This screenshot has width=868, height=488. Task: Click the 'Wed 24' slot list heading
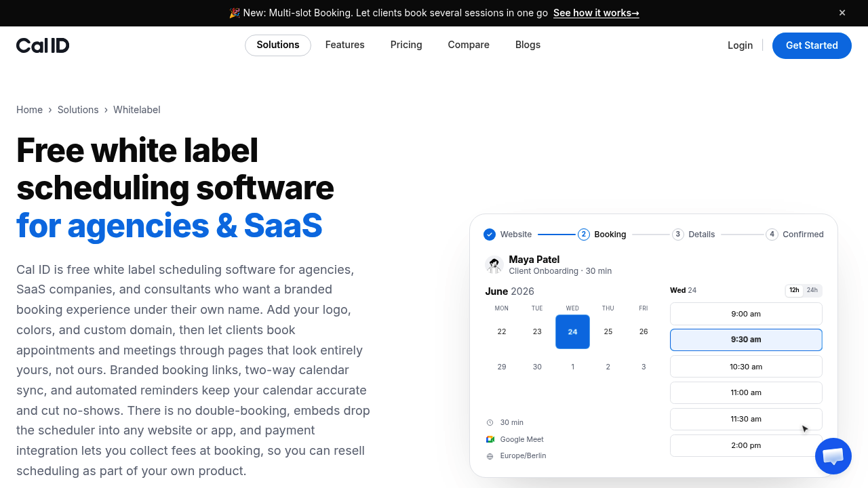[683, 290]
